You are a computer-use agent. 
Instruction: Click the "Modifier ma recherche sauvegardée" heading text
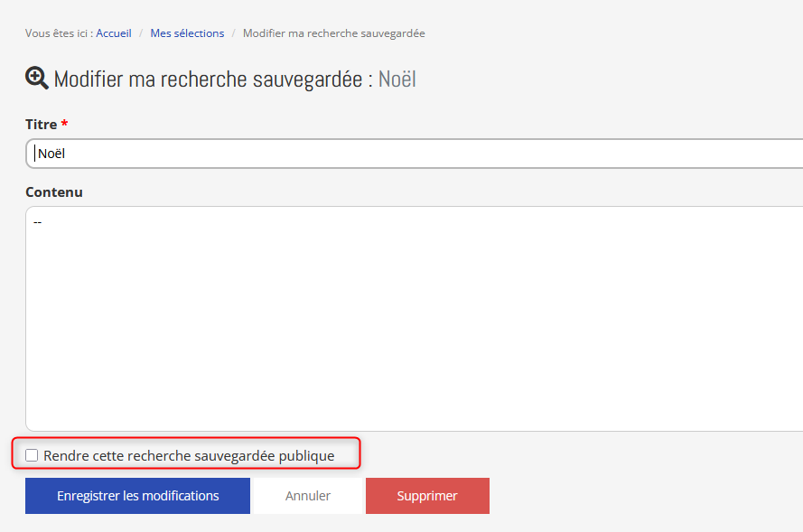213,79
